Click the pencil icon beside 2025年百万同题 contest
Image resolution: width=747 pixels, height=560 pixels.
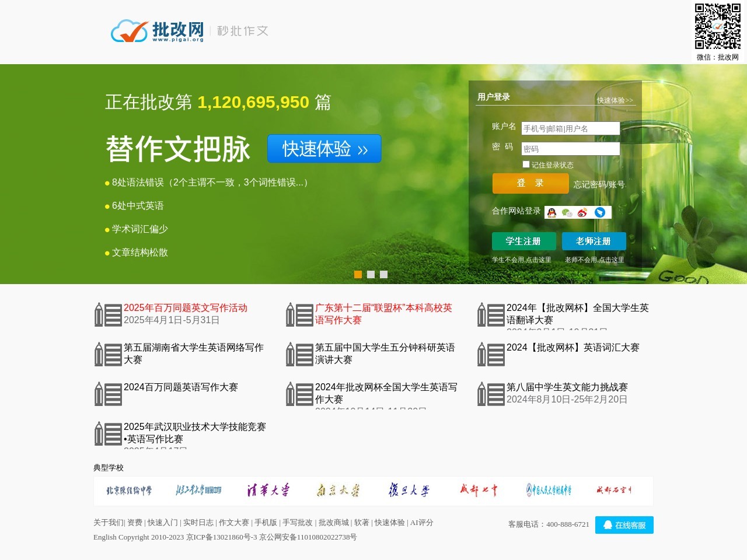pyautogui.click(x=99, y=314)
